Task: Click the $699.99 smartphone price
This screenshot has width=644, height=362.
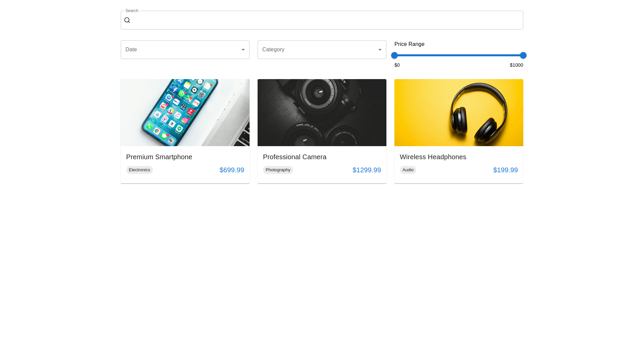Action: [232, 170]
